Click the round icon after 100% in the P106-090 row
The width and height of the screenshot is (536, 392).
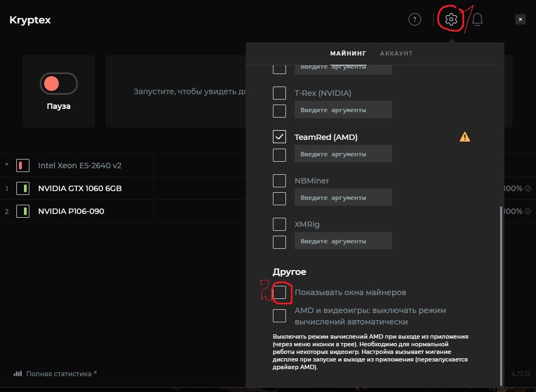click(x=528, y=211)
